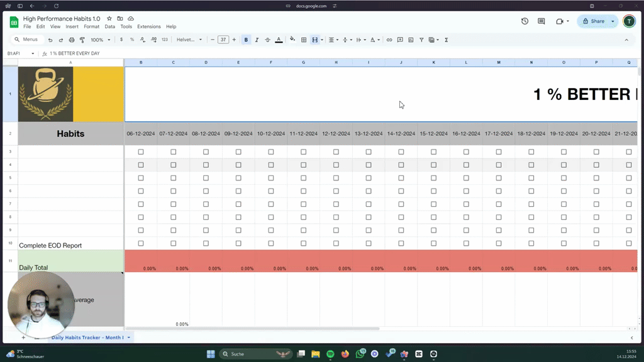Move document with the folder icon
This screenshot has width=644, height=362.
[x=120, y=18]
